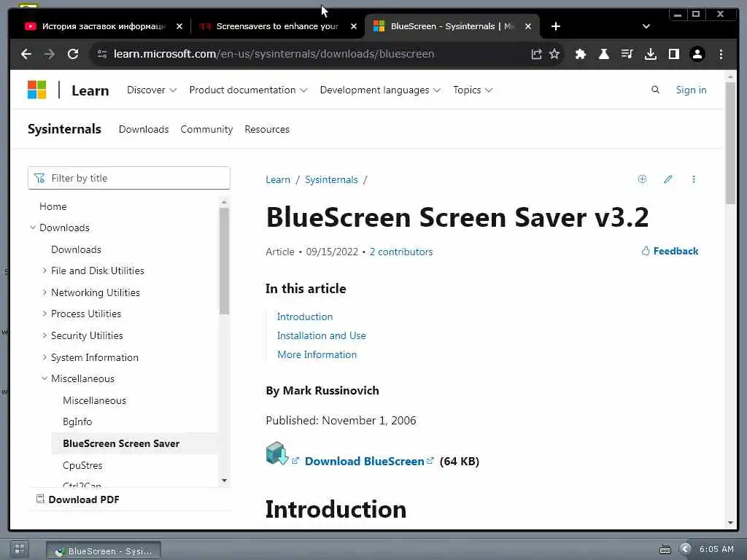The height and width of the screenshot is (560, 747).
Task: Click the Learn breadcrumb link
Action: [278, 179]
